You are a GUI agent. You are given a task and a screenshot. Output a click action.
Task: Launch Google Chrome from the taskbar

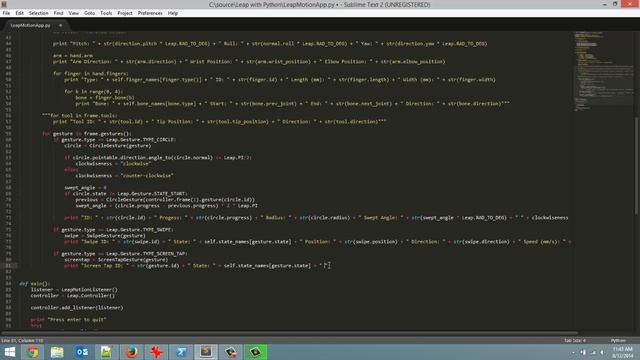[x=33, y=352]
